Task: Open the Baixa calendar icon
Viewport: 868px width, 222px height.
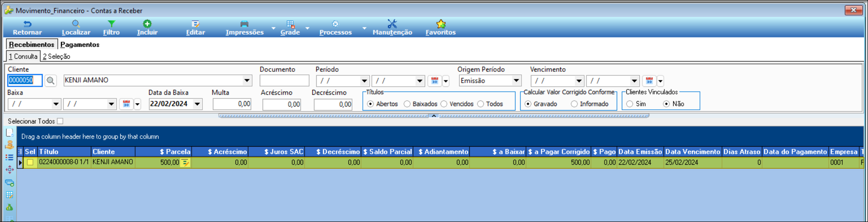Action: click(x=127, y=104)
